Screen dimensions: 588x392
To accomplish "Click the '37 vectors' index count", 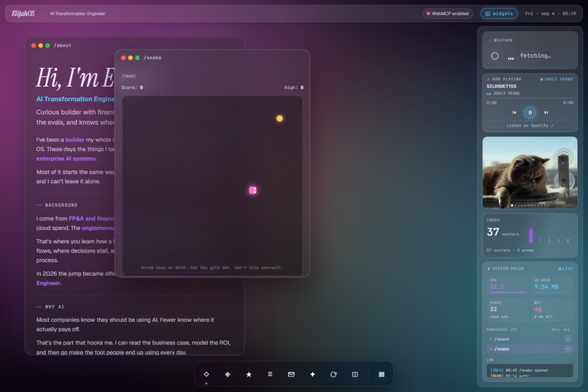I will click(x=503, y=232).
